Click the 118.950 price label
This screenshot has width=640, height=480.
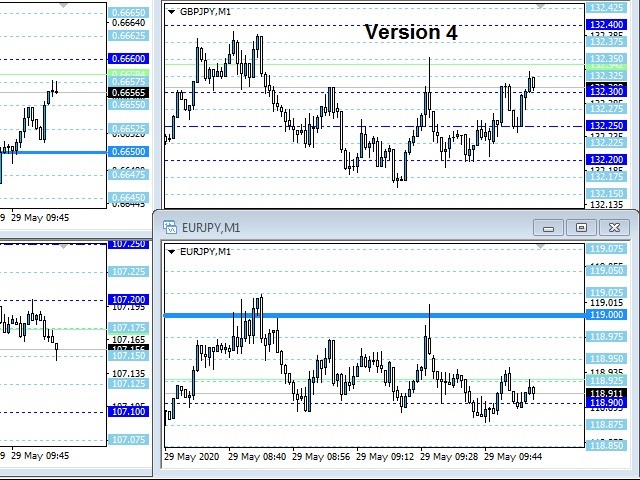607,359
